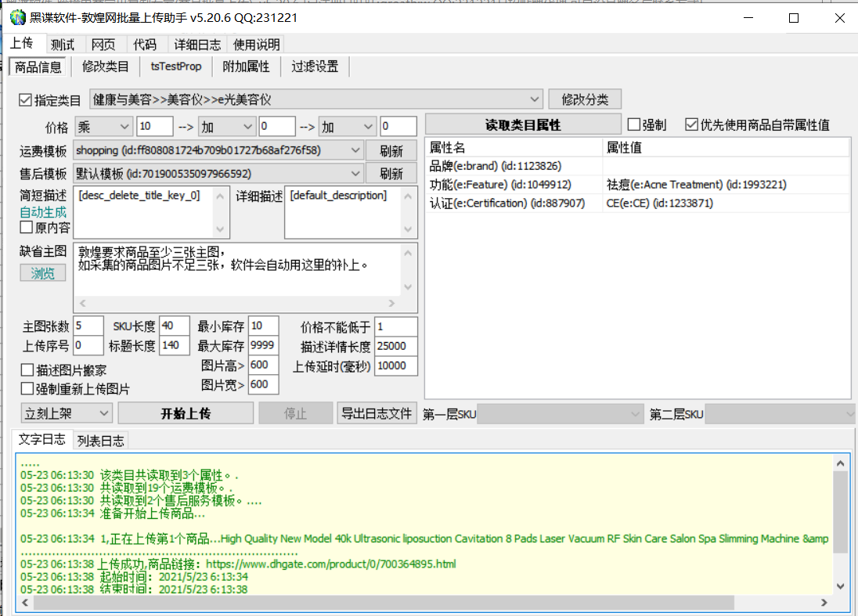Screen dimensions: 858x616
Task: Switch to 文字日志 log tab
Action: (41, 439)
